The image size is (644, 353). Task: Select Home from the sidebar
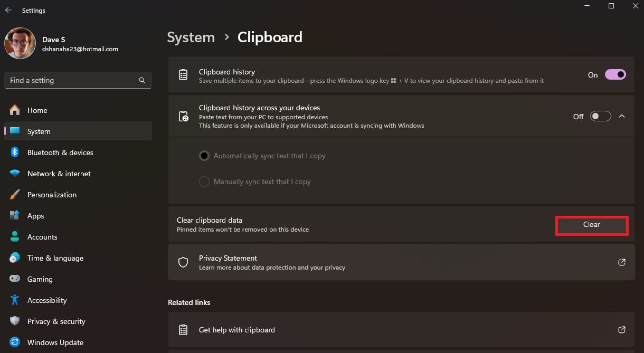click(x=37, y=110)
